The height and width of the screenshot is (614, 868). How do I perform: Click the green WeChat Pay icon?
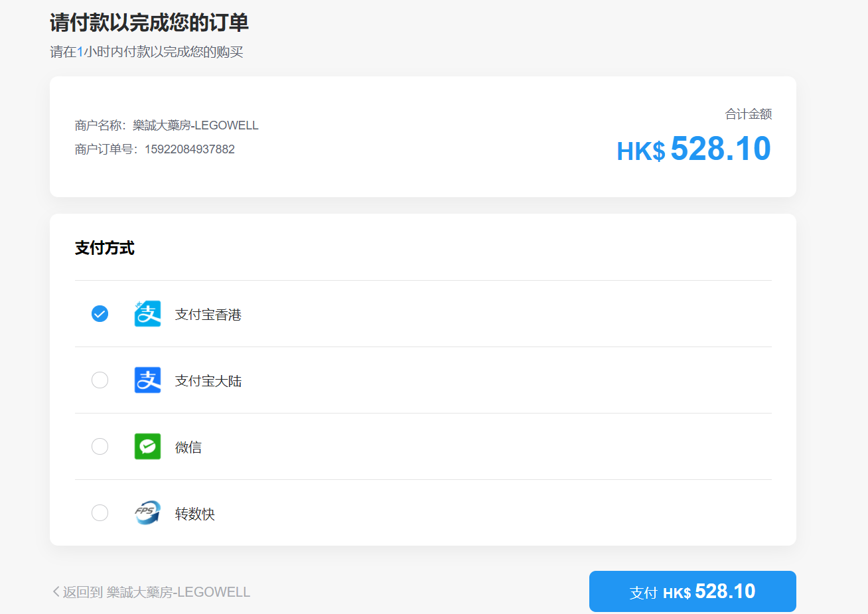(x=147, y=447)
